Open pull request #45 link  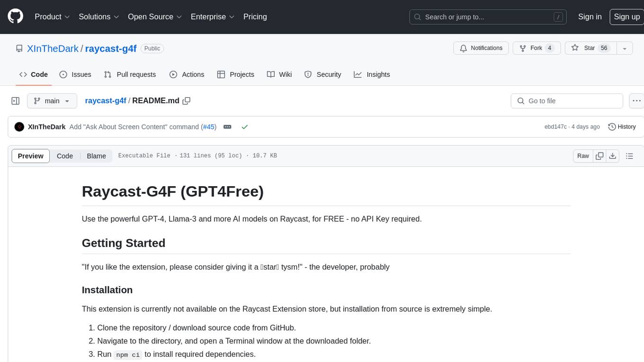pos(209,127)
